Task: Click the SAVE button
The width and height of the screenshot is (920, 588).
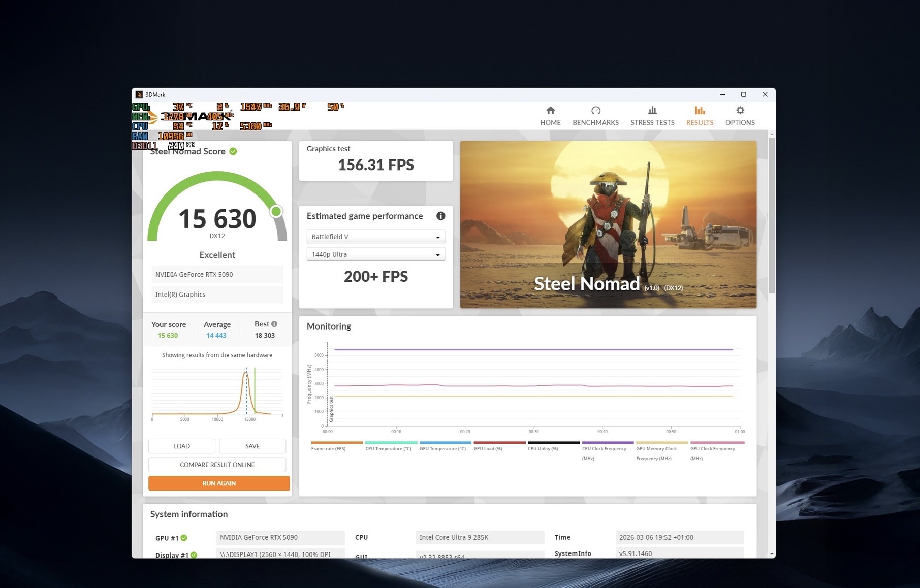Action: pyautogui.click(x=252, y=446)
